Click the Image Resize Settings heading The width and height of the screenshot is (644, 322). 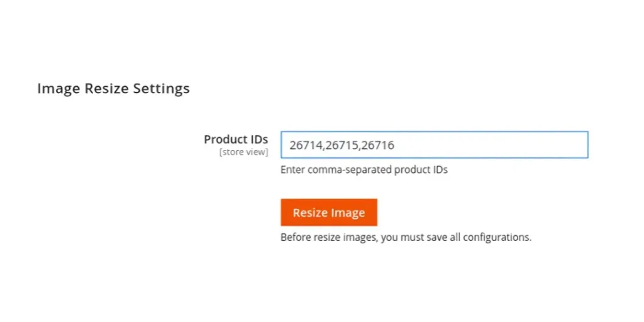click(x=113, y=89)
